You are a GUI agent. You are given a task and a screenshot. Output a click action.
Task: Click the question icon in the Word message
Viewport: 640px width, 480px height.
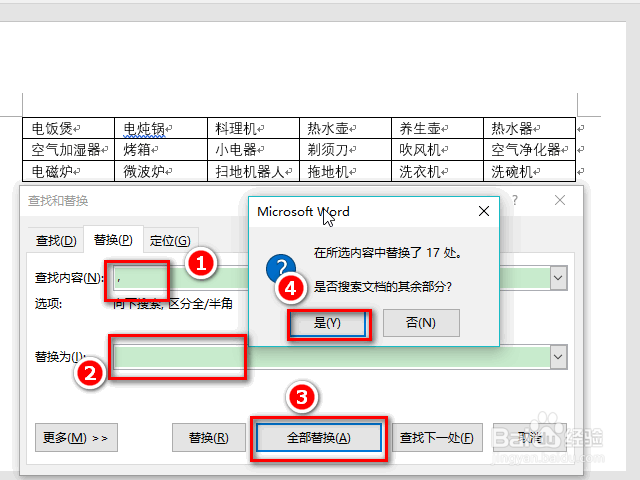pos(281,269)
